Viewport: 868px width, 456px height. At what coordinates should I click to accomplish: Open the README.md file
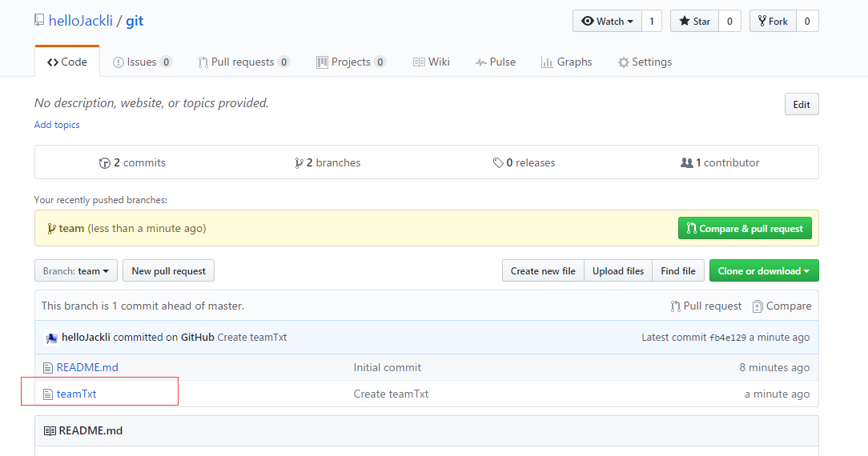(87, 367)
